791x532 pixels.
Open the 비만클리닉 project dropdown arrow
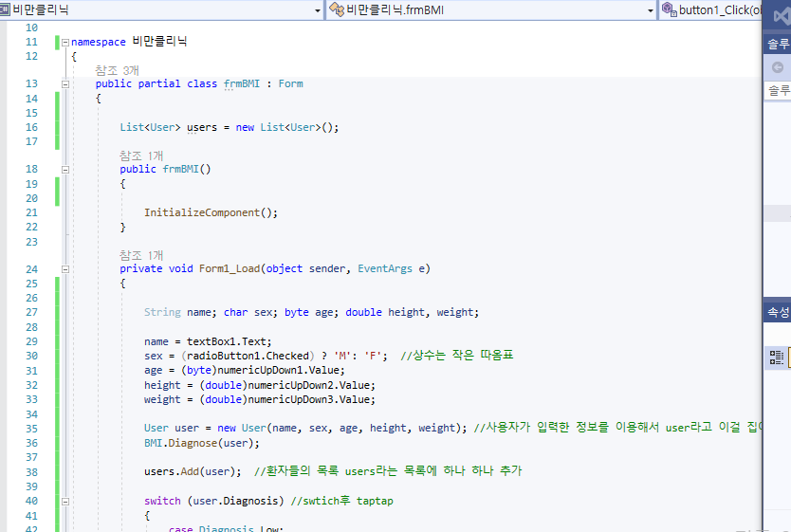(318, 10)
